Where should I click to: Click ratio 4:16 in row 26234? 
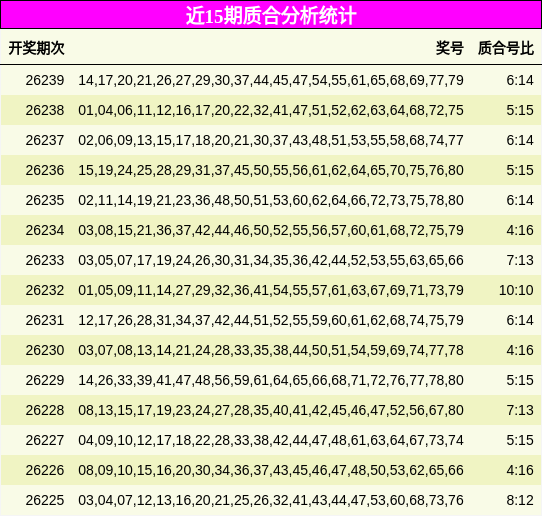(x=520, y=230)
